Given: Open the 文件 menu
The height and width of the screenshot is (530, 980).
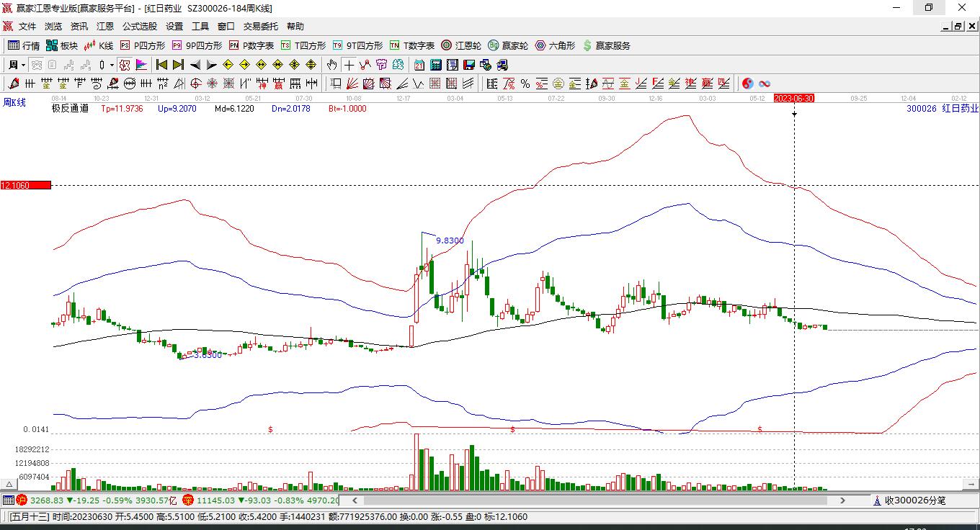Looking at the screenshot, I should tap(27, 27).
